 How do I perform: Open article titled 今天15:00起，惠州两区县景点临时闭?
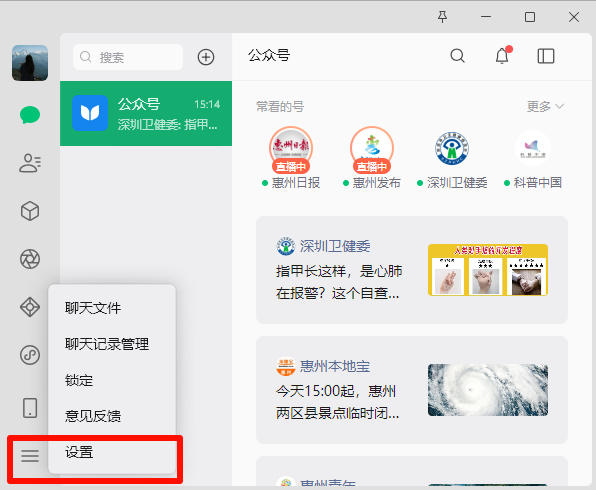(x=338, y=402)
